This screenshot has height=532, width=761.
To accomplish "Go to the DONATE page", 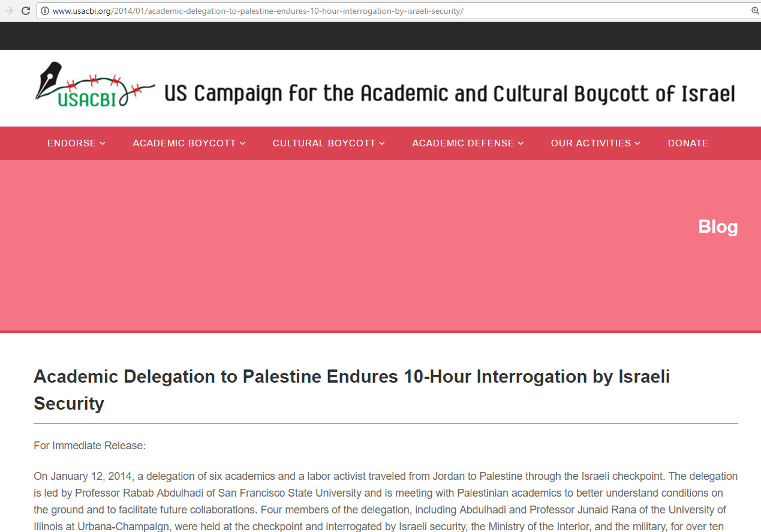I will pyautogui.click(x=688, y=143).
